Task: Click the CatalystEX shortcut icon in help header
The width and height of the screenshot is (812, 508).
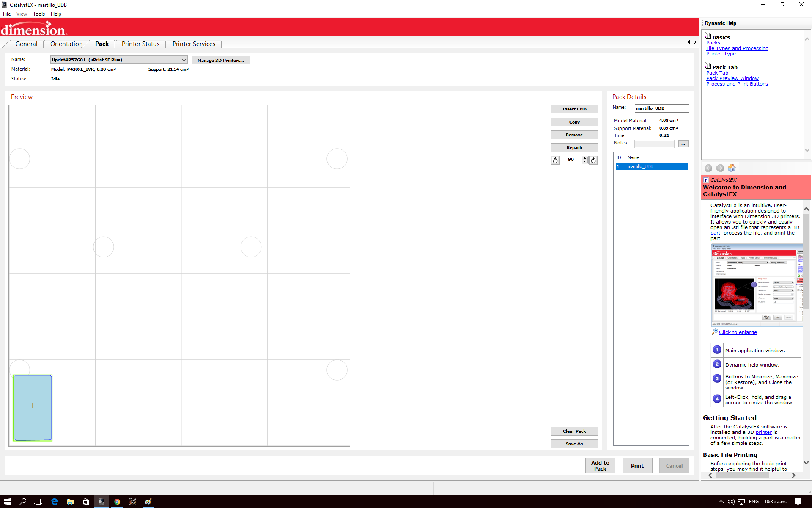Action: (x=706, y=180)
